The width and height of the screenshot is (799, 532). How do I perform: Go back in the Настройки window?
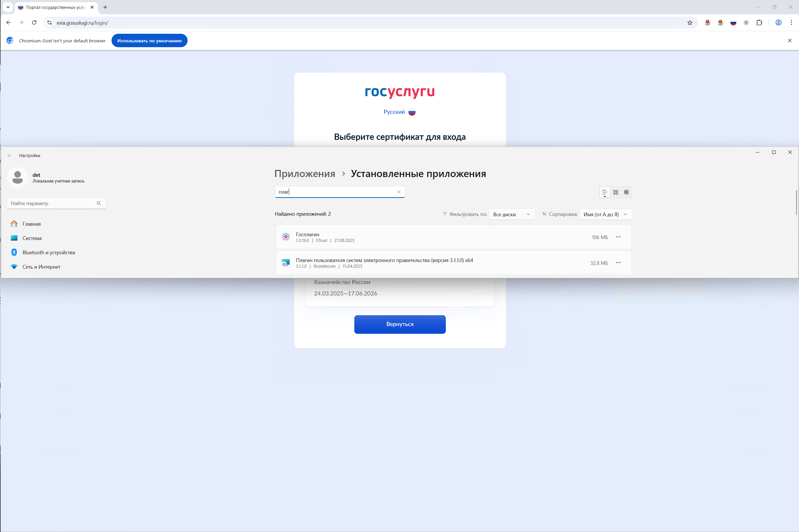pos(10,155)
